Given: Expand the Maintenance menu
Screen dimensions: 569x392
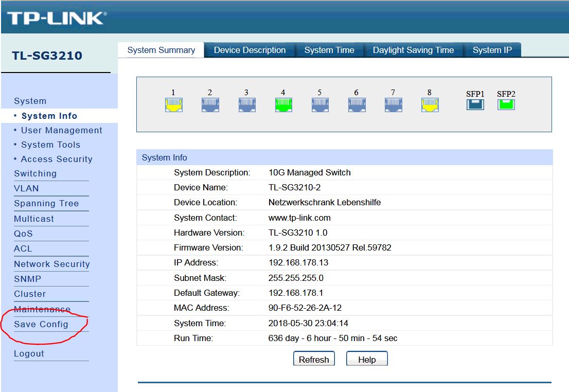Looking at the screenshot, I should [42, 309].
